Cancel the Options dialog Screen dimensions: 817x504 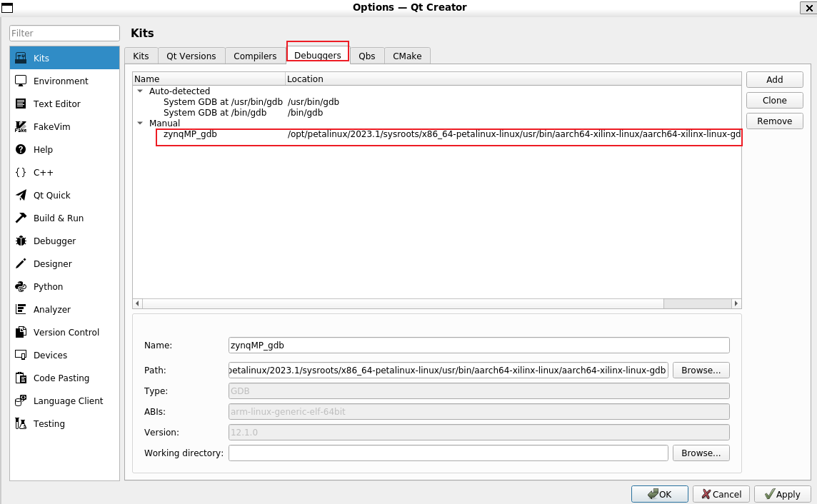pyautogui.click(x=721, y=494)
